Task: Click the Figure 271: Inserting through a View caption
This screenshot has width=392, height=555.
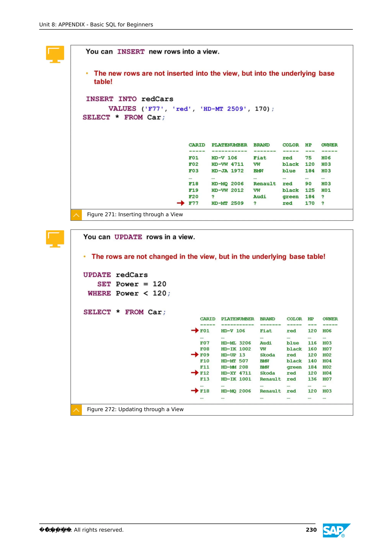Action: (135, 214)
